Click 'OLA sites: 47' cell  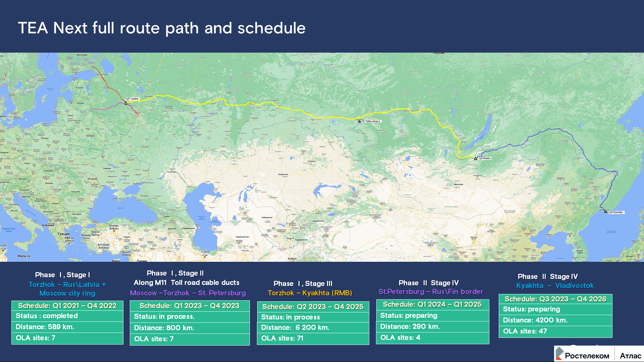[x=555, y=331]
